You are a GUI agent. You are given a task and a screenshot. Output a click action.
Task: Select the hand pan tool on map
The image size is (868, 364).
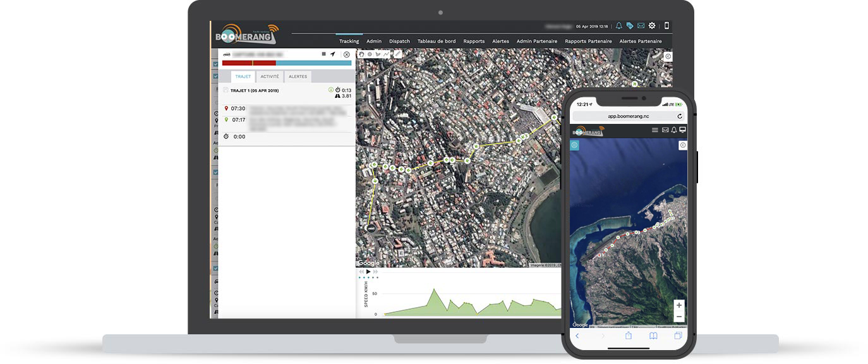[362, 54]
